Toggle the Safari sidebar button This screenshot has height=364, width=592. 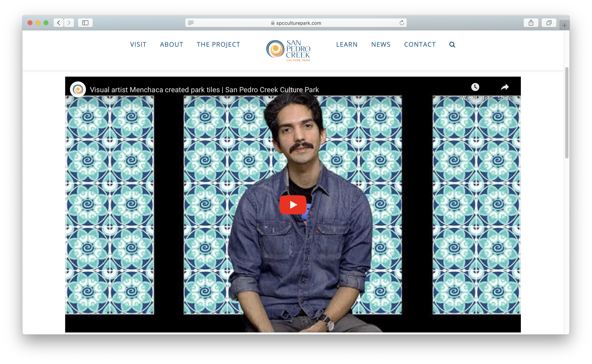tap(85, 23)
